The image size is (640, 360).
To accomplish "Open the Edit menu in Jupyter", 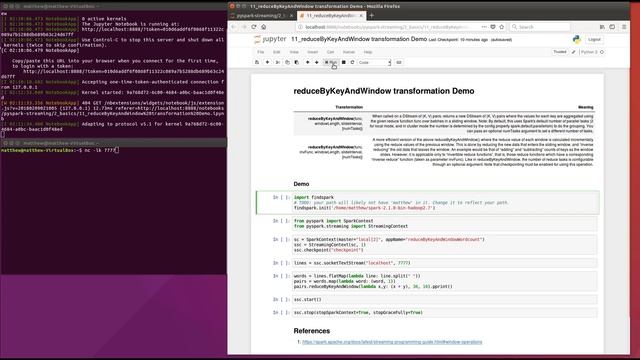I will (x=277, y=52).
